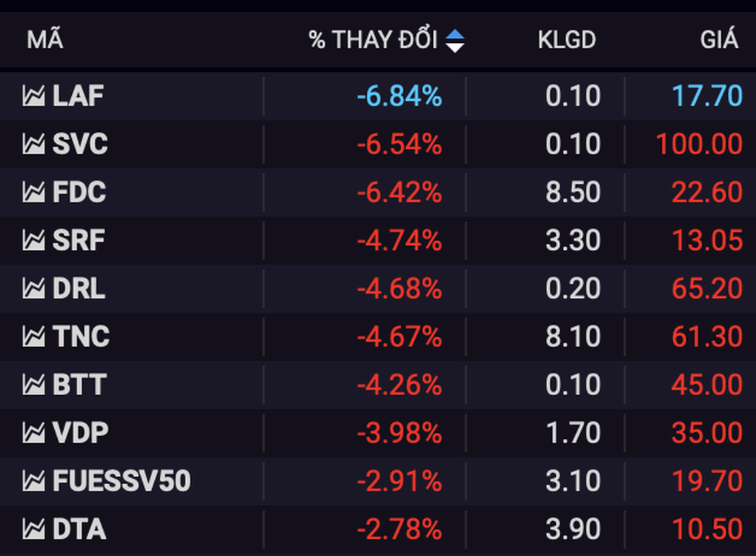This screenshot has width=756, height=556.
Task: Toggle sort arrows on % THAY ĐỔI
Action: click(x=454, y=40)
